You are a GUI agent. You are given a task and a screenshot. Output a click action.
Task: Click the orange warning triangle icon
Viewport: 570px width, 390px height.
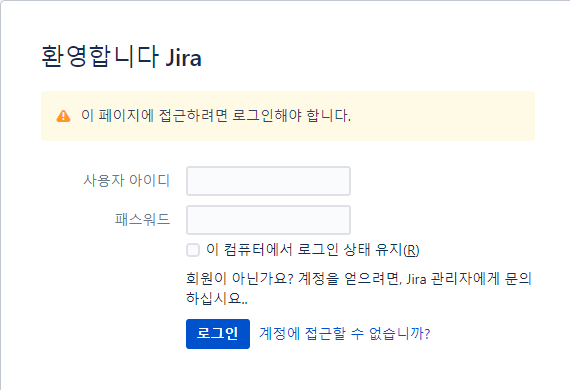(63, 116)
